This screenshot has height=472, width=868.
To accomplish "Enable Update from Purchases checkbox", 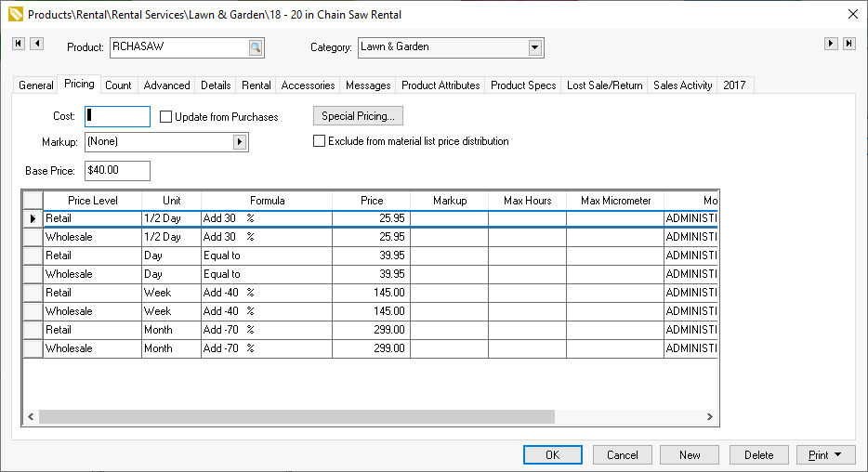I will coord(166,117).
